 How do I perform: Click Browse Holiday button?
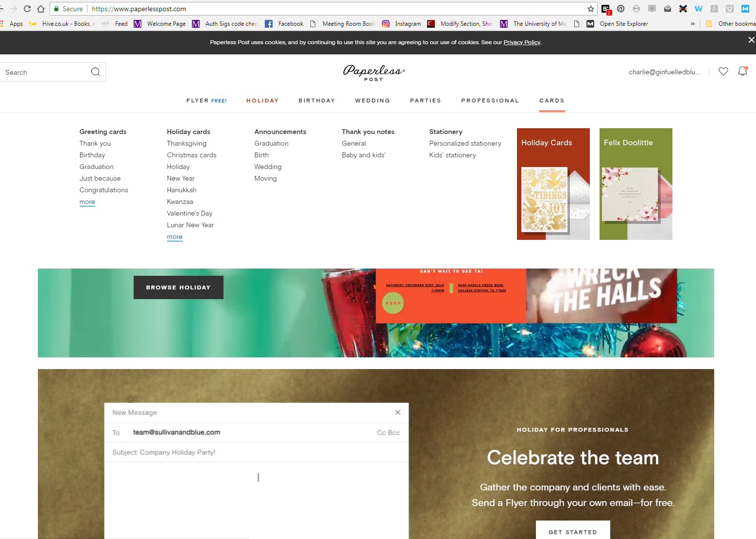(178, 287)
